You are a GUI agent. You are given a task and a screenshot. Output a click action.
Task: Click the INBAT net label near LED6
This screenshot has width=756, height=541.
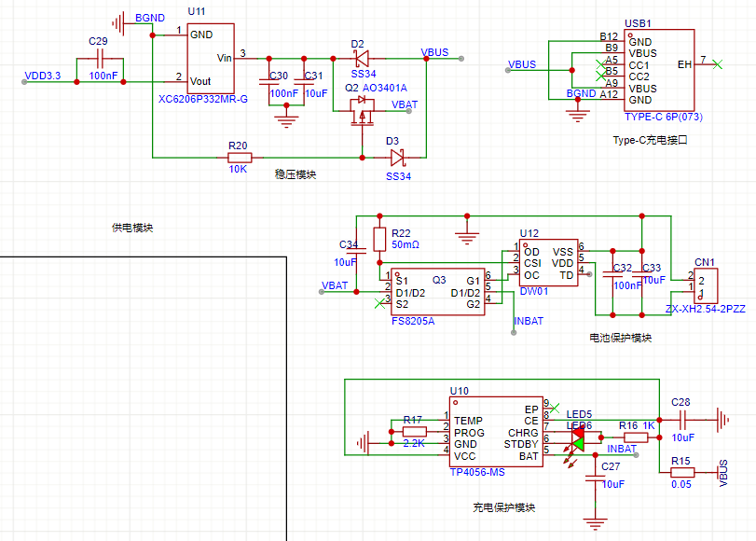[622, 449]
